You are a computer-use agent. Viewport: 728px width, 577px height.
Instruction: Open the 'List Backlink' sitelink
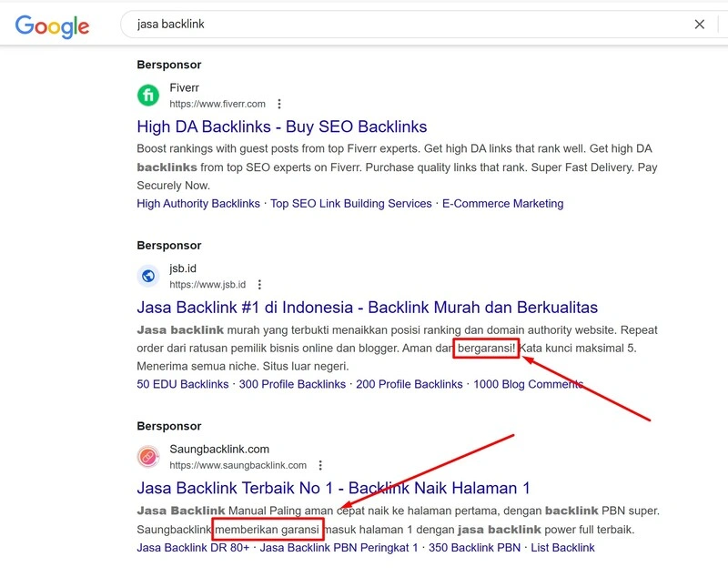pyautogui.click(x=562, y=547)
